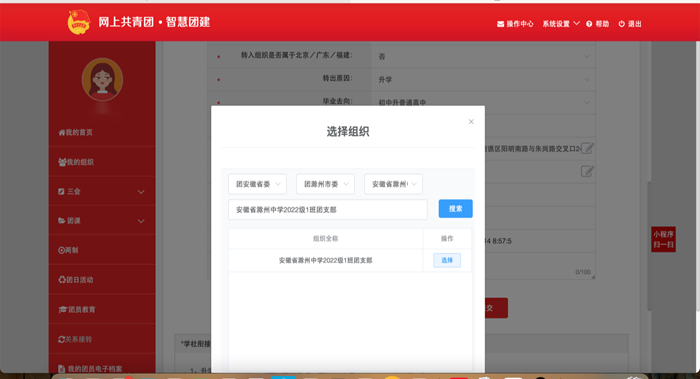Click the 网上共青团·智慧团建 title
The height and width of the screenshot is (379, 700).
[154, 22]
